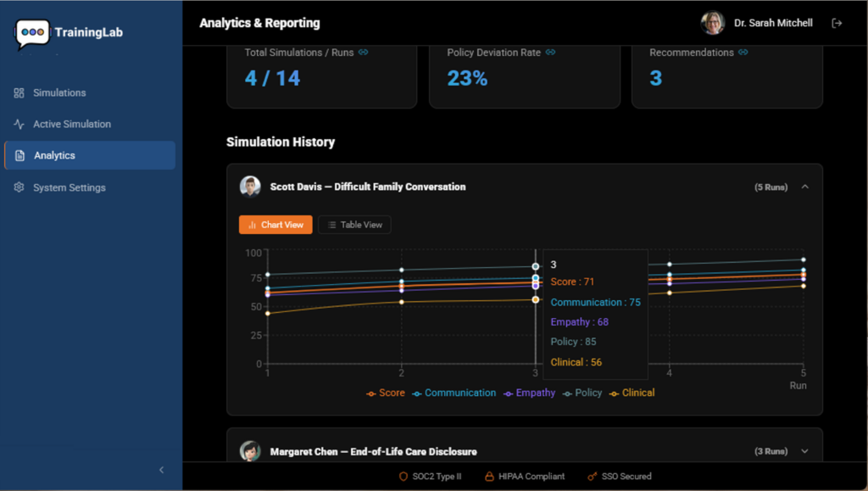Collapse the sidebar with the left chevron
The width and height of the screenshot is (868, 491).
(x=162, y=470)
